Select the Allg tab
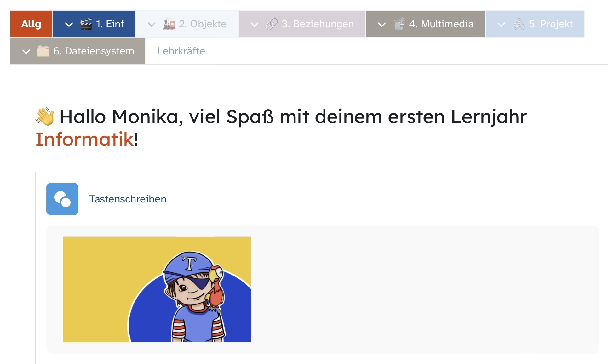608x364 pixels. [x=31, y=24]
